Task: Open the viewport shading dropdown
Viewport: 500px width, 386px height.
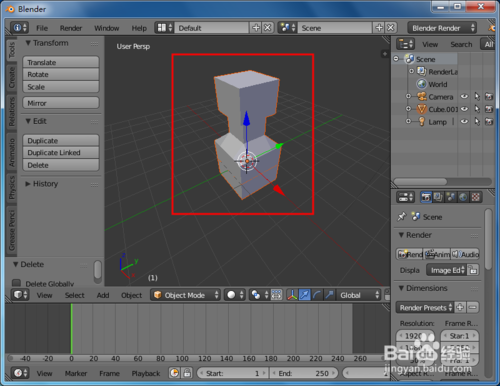Action: click(x=235, y=295)
